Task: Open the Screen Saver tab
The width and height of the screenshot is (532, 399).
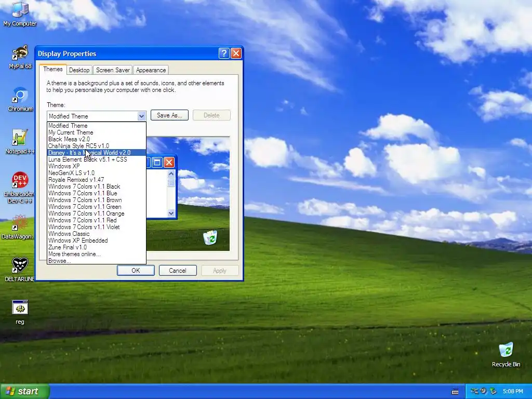Action: (113, 70)
